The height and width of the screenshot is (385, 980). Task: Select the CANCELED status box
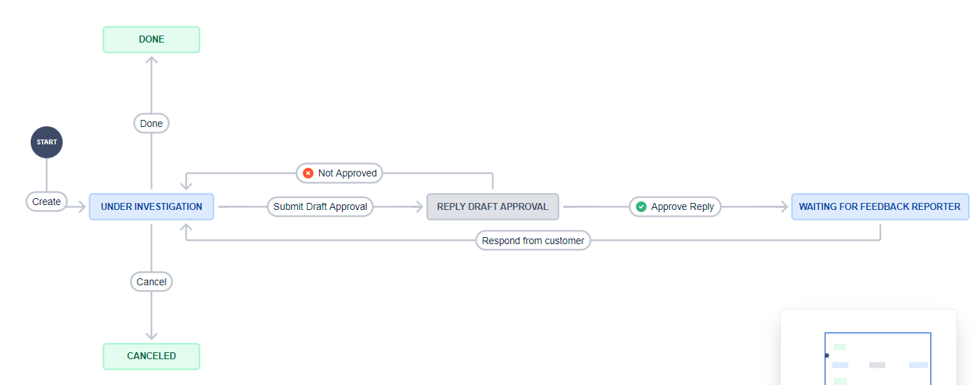pos(151,356)
